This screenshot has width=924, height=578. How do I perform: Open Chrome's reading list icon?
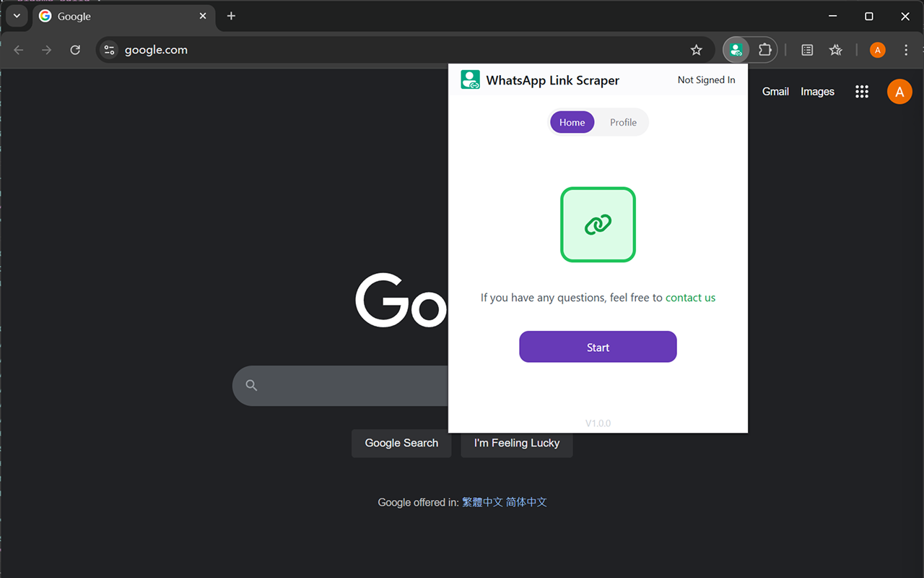click(x=806, y=50)
